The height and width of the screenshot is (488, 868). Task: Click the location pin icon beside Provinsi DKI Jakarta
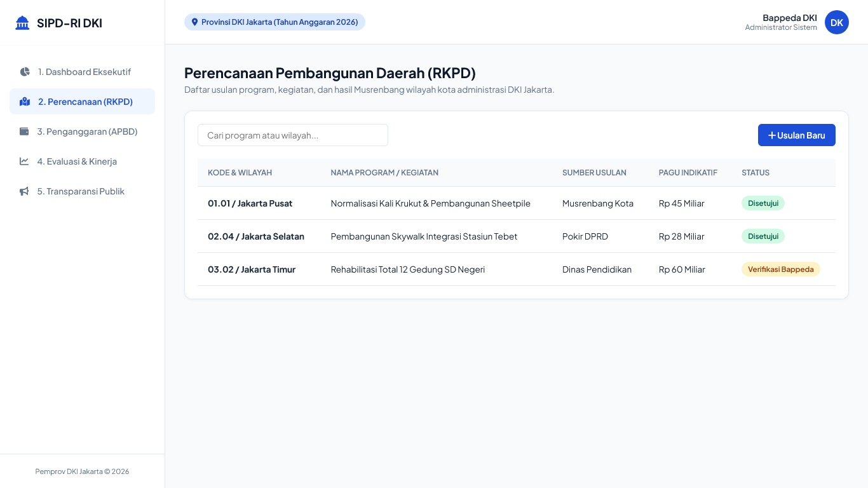pos(194,22)
